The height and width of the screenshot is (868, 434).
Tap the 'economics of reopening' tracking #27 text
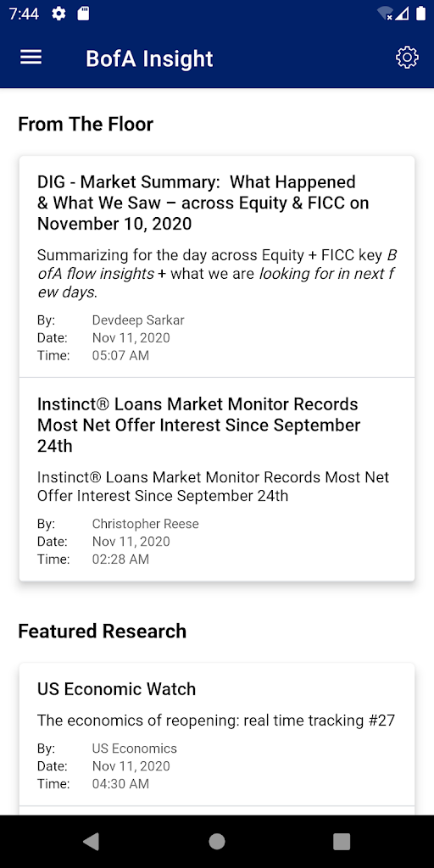(x=216, y=721)
